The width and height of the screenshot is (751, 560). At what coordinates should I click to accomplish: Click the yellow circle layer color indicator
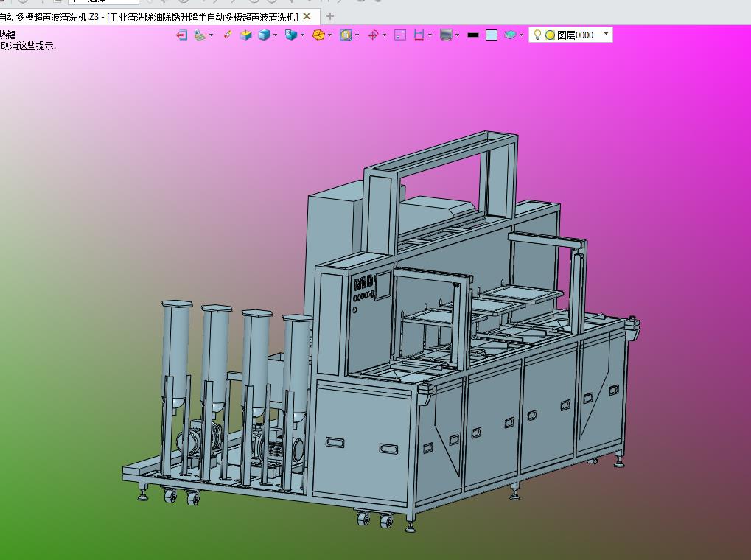[550, 35]
